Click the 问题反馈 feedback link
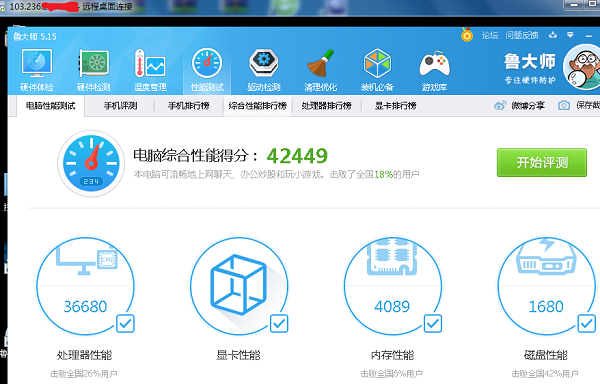This screenshot has width=600, height=384. [522, 35]
